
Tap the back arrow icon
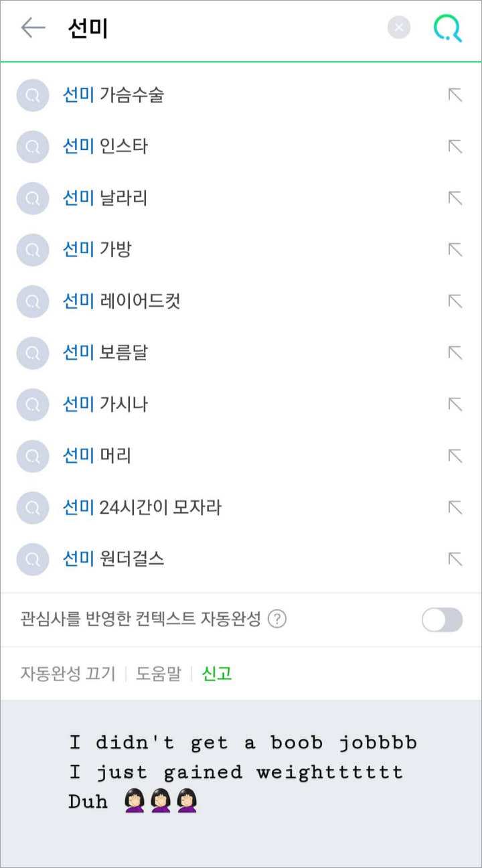click(33, 28)
